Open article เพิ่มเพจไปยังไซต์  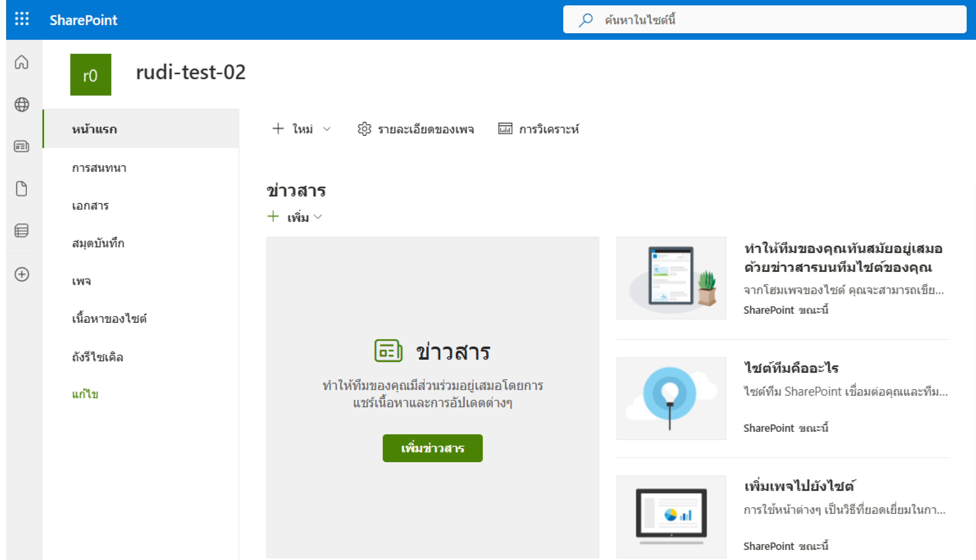pos(799,486)
